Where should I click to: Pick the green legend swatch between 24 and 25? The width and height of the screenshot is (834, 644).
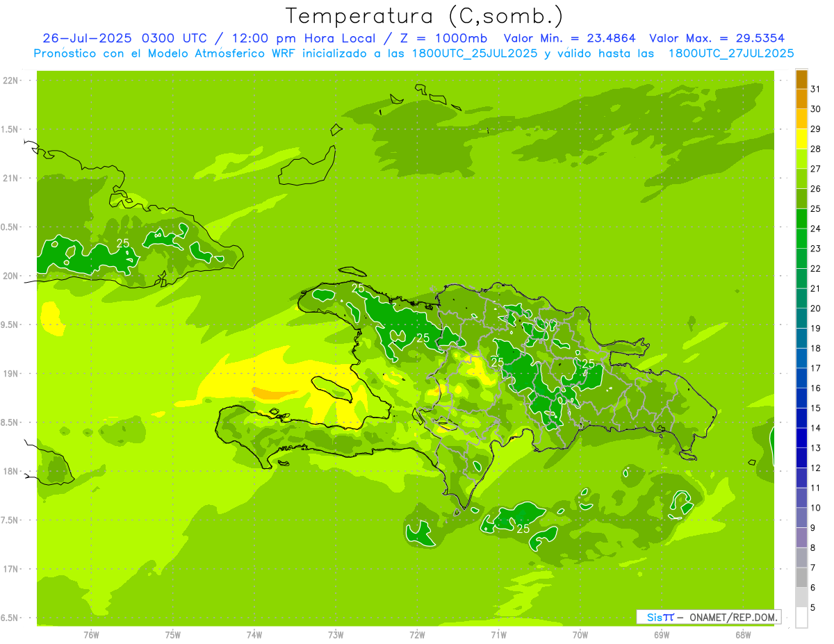click(802, 219)
